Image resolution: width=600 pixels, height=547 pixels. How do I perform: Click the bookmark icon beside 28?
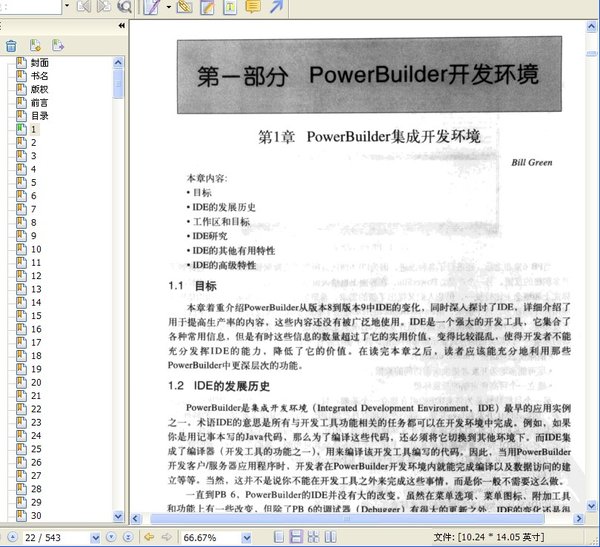[21, 489]
